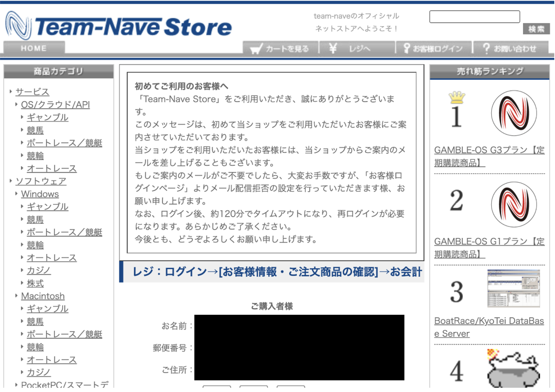Click the arrow bullet beside ソフトウェア
Image resolution: width=555 pixels, height=392 pixels.
click(11, 181)
